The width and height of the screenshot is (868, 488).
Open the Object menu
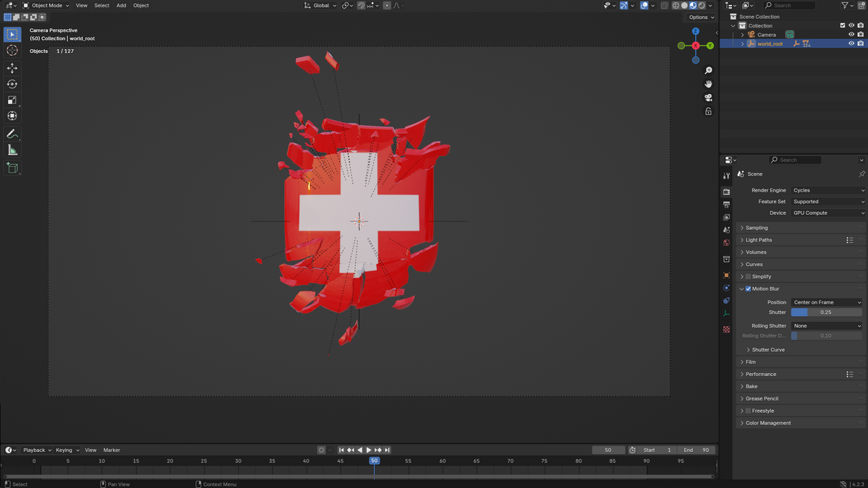[x=141, y=5]
